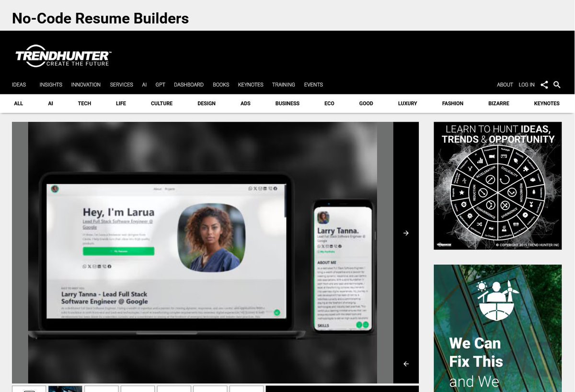Open the Learn to Hunt Ideas ad
The image size is (575, 392).
tap(498, 186)
